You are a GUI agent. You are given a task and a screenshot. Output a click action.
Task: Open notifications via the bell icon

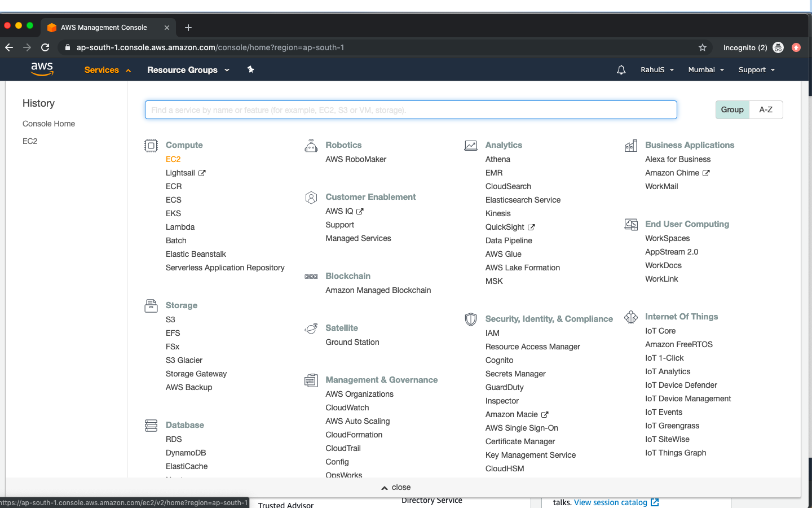(x=621, y=69)
